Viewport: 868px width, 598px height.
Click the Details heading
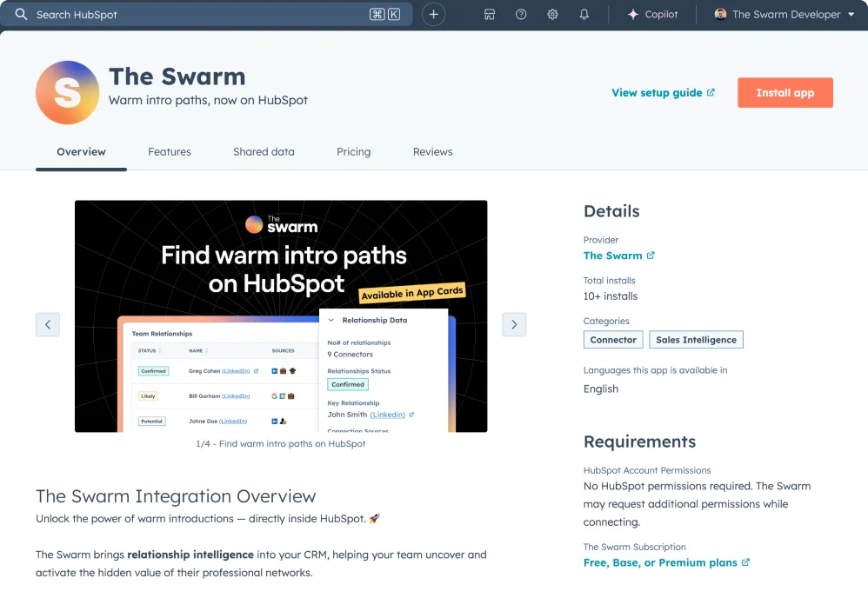click(x=611, y=210)
